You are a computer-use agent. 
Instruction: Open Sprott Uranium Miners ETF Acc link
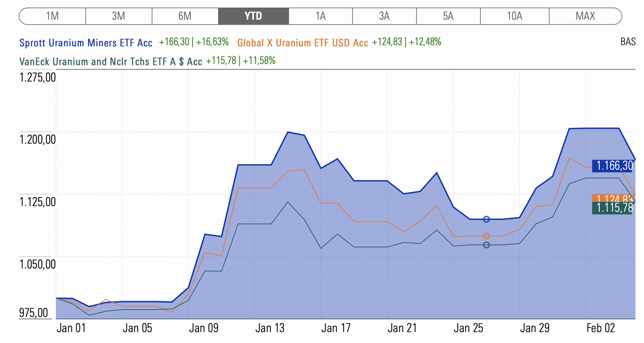point(86,43)
